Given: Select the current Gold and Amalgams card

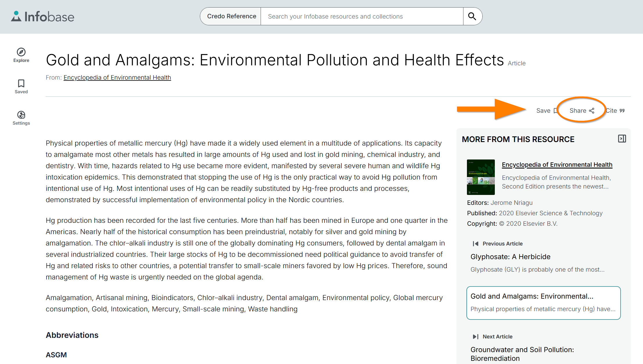Looking at the screenshot, I should (543, 303).
